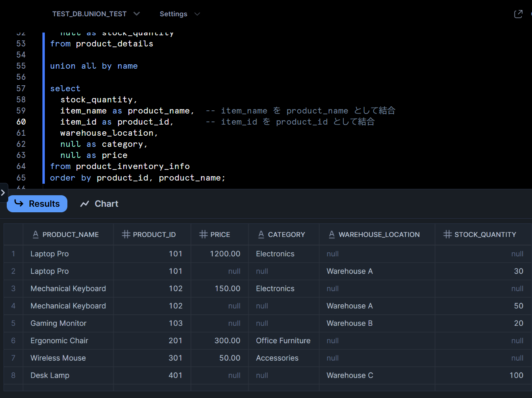
Task: Click the Chart line icon
Action: 84,204
